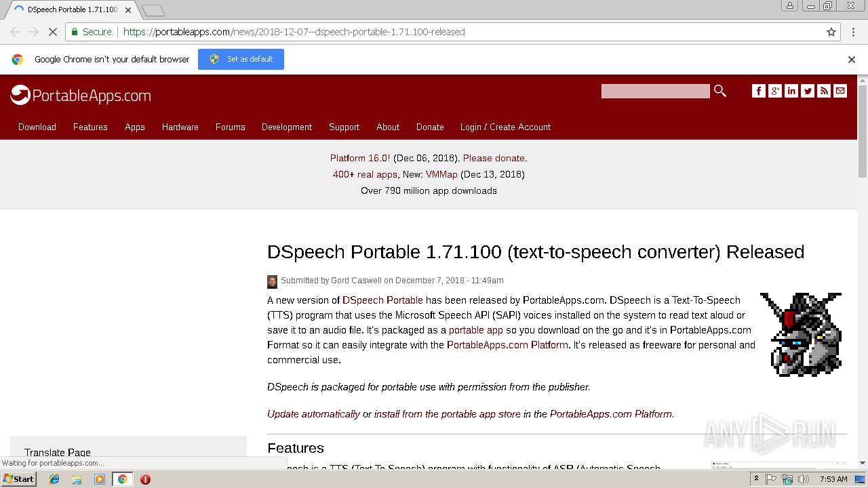Open the Donate menu item
The image size is (868, 488).
point(430,127)
